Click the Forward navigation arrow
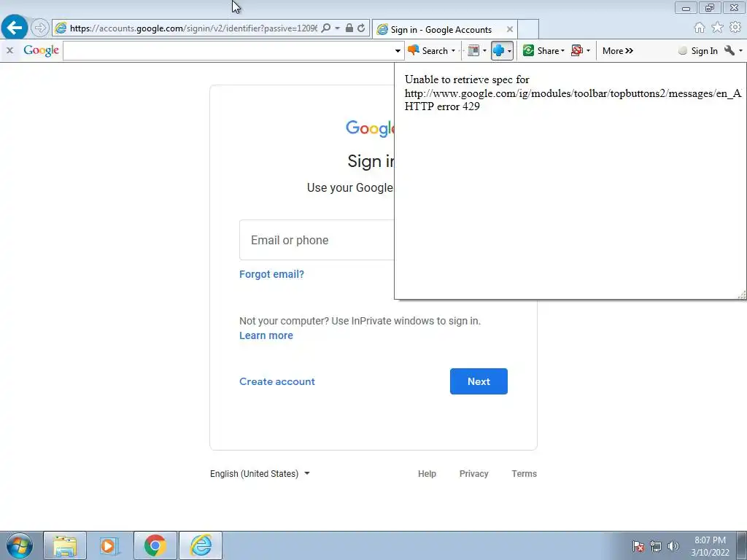 pyautogui.click(x=40, y=28)
